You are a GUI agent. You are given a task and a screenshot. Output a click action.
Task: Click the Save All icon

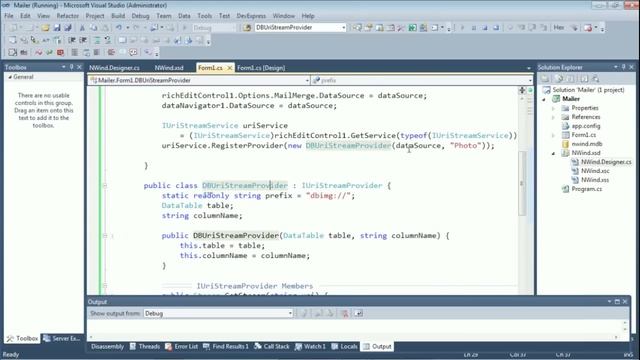68,28
